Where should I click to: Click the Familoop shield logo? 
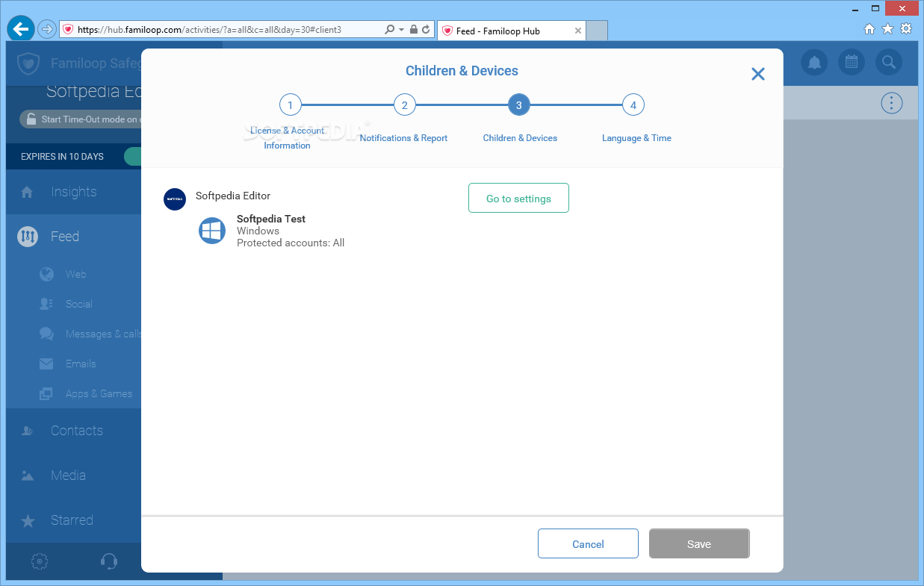coord(28,63)
